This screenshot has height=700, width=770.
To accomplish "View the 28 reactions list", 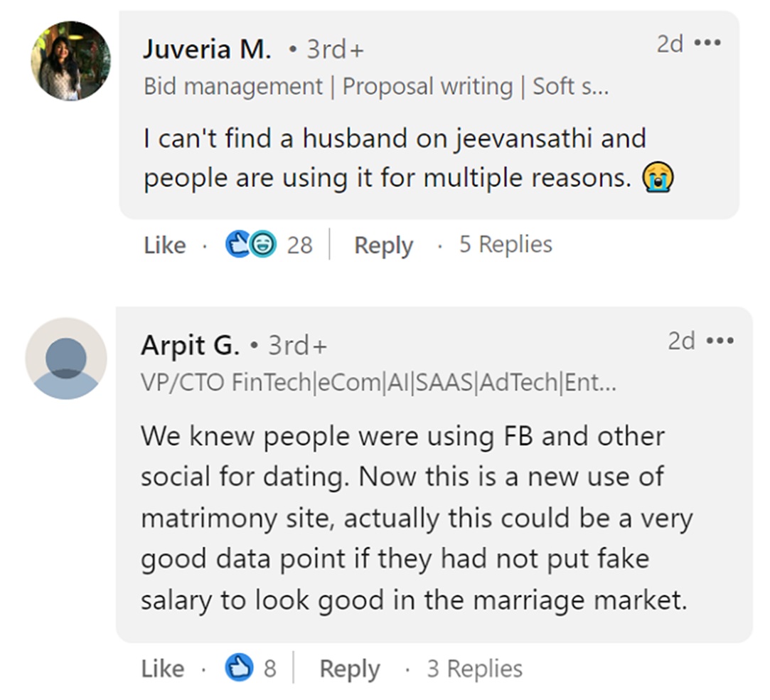I will [x=299, y=245].
